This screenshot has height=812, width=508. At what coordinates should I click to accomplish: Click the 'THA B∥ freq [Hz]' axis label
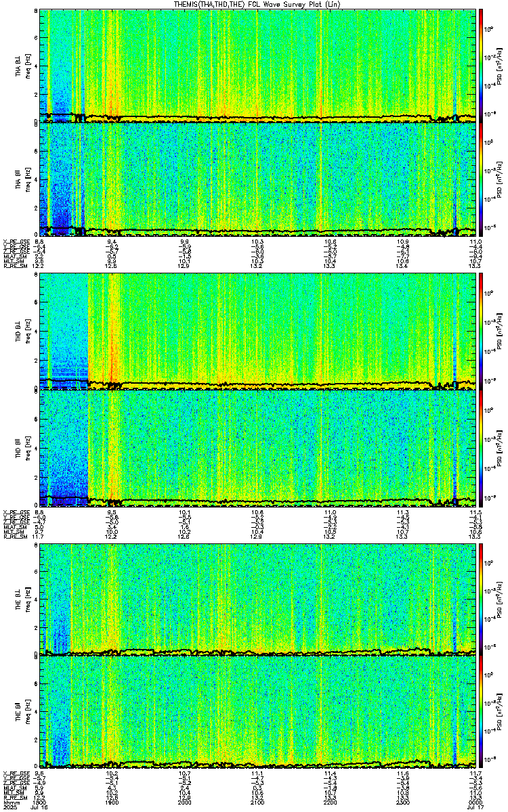(x=22, y=180)
